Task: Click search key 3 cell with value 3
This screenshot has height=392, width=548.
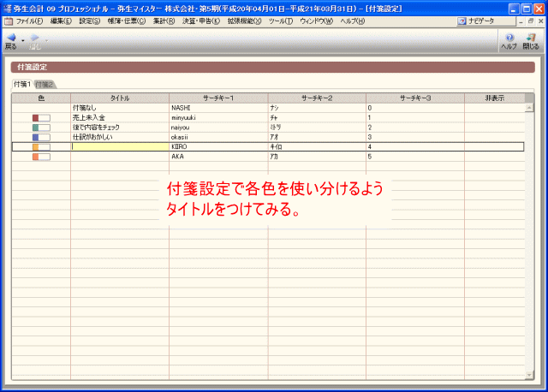Action: 415,137
